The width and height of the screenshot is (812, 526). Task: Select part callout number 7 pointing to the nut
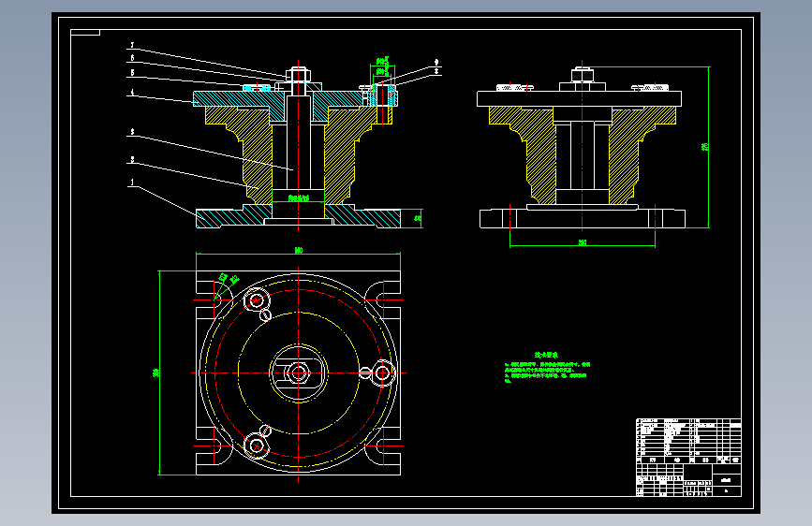(x=132, y=46)
